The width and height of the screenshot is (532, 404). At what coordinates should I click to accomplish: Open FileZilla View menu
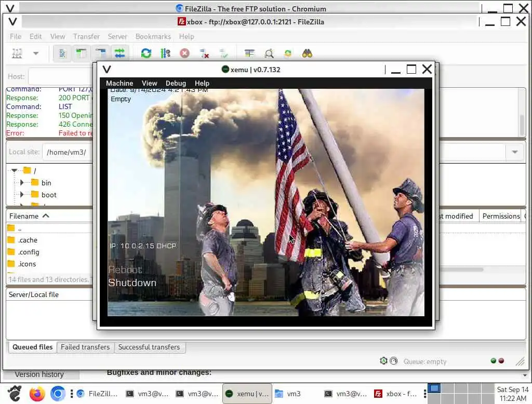pos(57,36)
